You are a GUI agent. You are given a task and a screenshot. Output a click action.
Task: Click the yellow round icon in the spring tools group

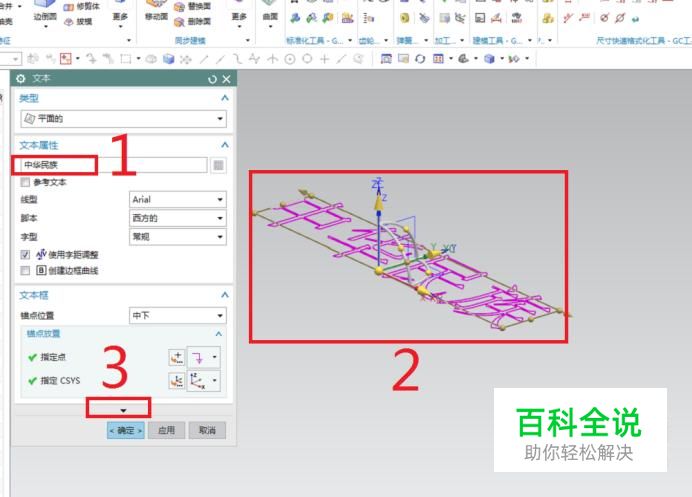tap(404, 18)
